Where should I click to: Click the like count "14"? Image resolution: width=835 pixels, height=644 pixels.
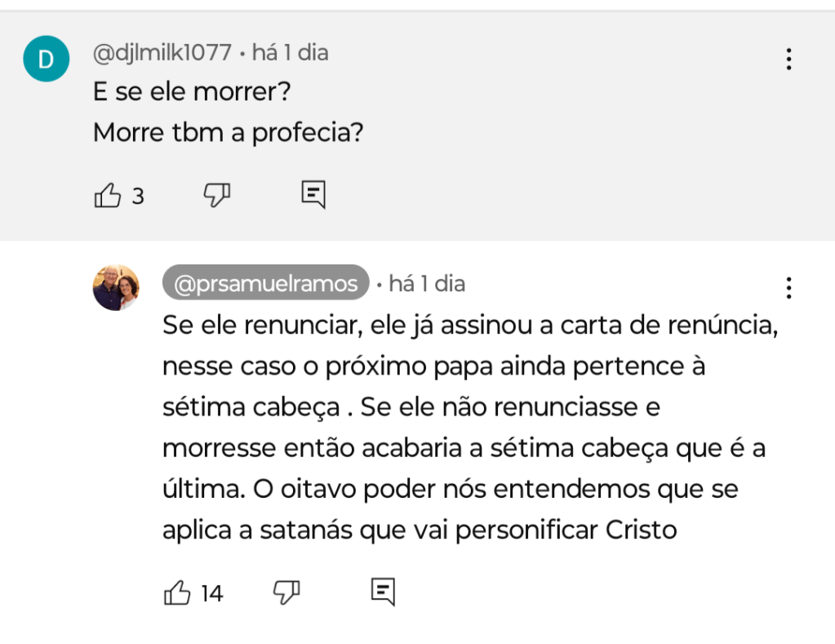pyautogui.click(x=211, y=593)
